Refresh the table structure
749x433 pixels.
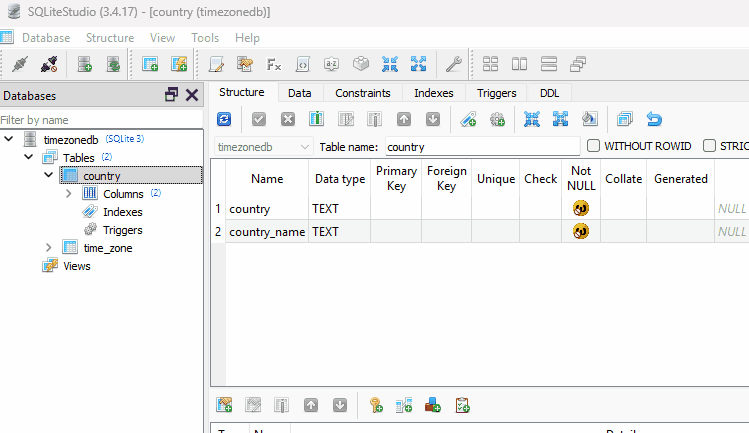[224, 119]
